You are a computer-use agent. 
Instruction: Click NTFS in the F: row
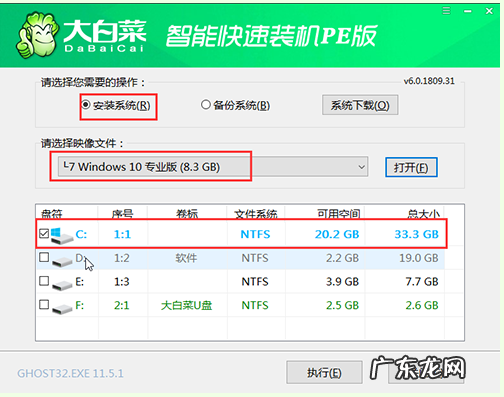coord(255,305)
